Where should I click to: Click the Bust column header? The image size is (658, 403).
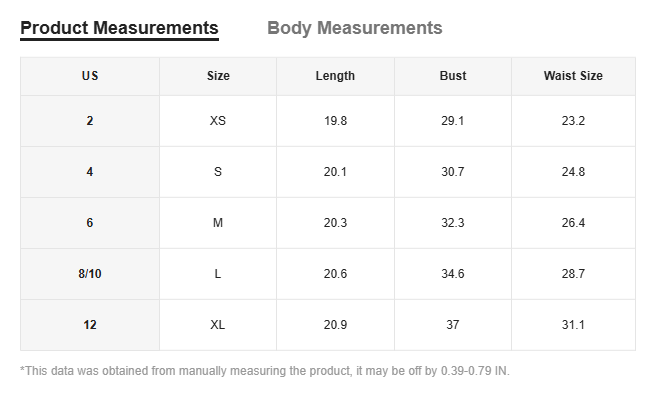click(x=453, y=76)
